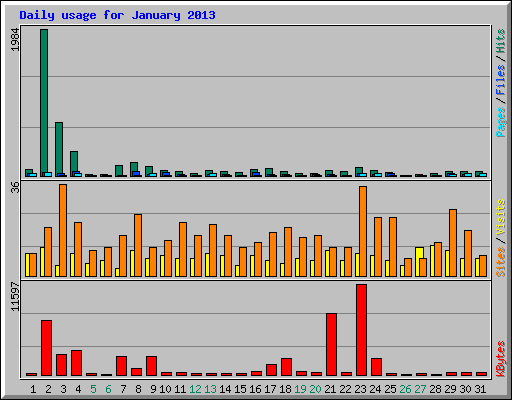The height and width of the screenshot is (400, 512).
Task: Click the cyan 'Pages' legend label
Action: [x=501, y=122]
